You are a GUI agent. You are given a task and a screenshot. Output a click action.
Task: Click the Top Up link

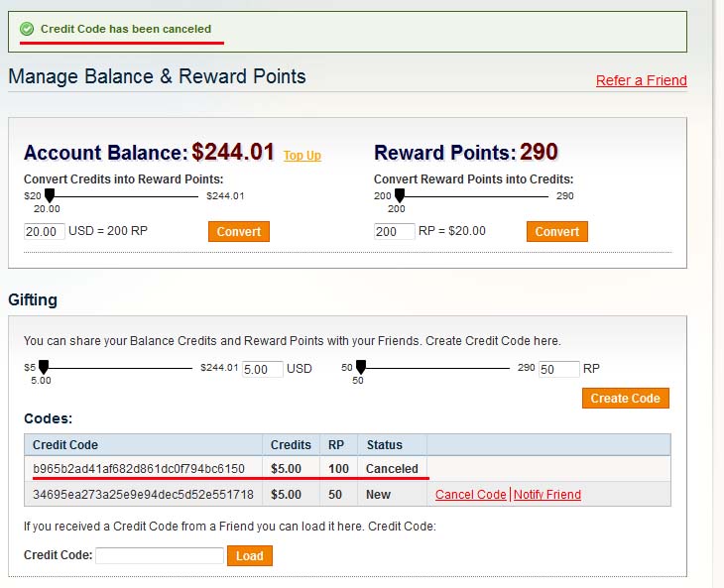(302, 156)
